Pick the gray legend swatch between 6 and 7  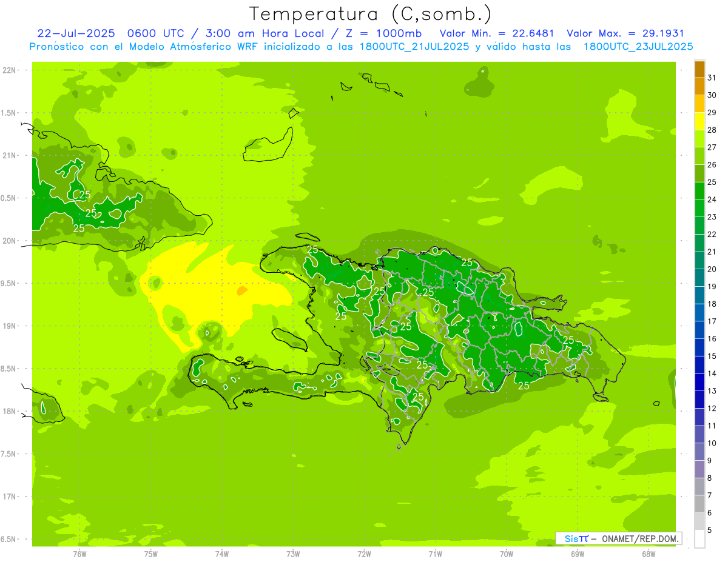click(x=699, y=504)
